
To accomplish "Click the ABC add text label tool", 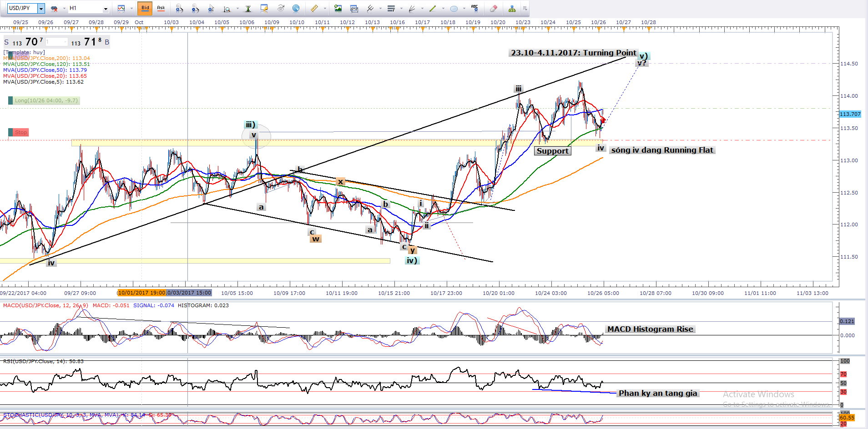I will pyautogui.click(x=474, y=8).
